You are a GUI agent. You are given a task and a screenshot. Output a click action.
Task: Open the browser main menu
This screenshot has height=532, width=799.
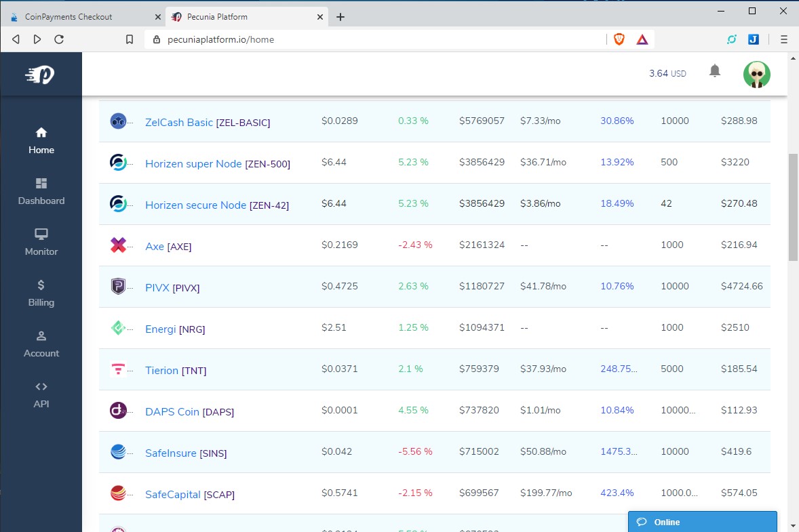[783, 39]
